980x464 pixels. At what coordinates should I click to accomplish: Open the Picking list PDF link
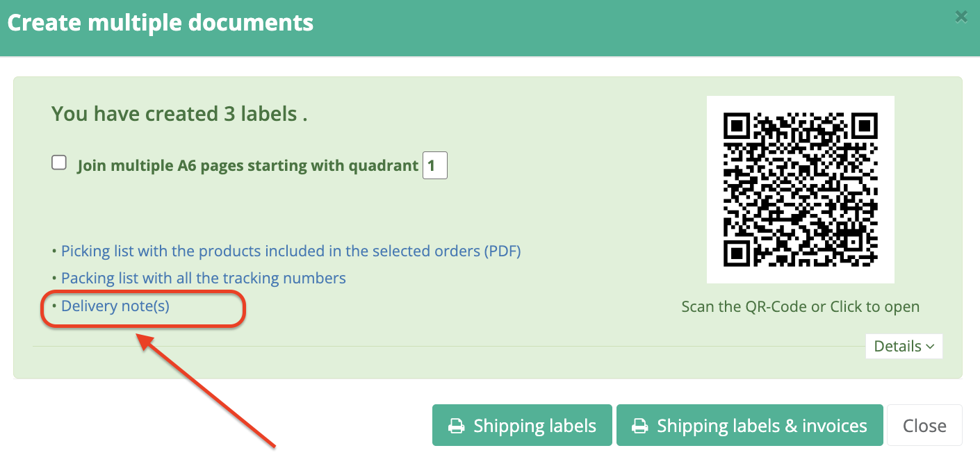click(x=291, y=251)
